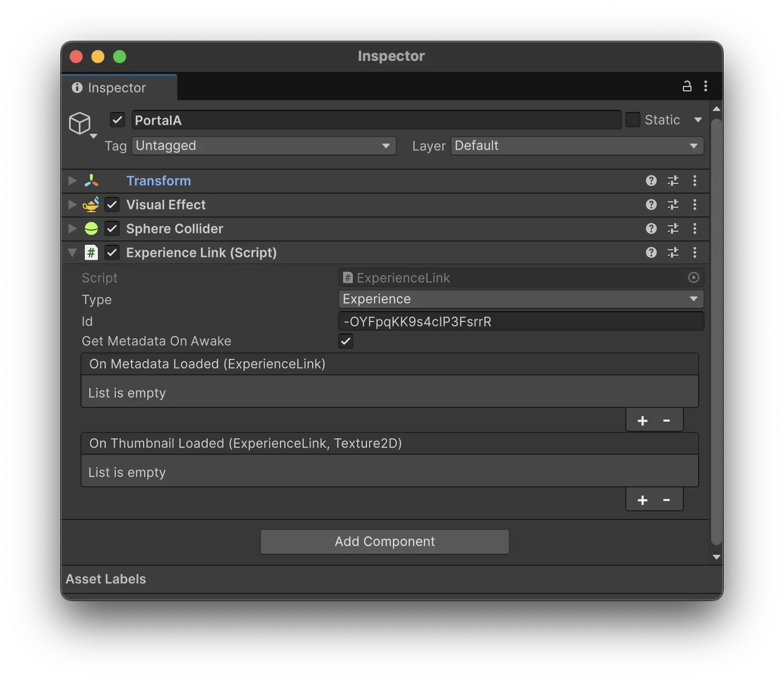This screenshot has height=681, width=784.
Task: Select the Inspector tab
Action: tap(117, 87)
